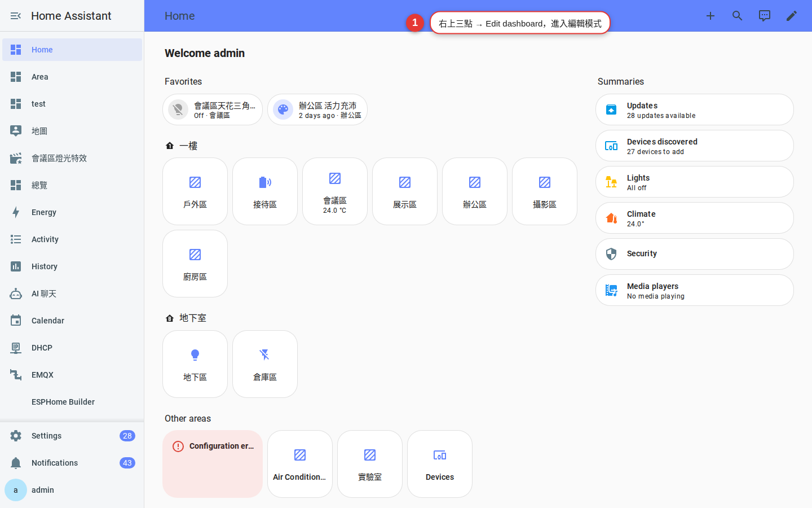Click the Devices card icon

pos(440,455)
